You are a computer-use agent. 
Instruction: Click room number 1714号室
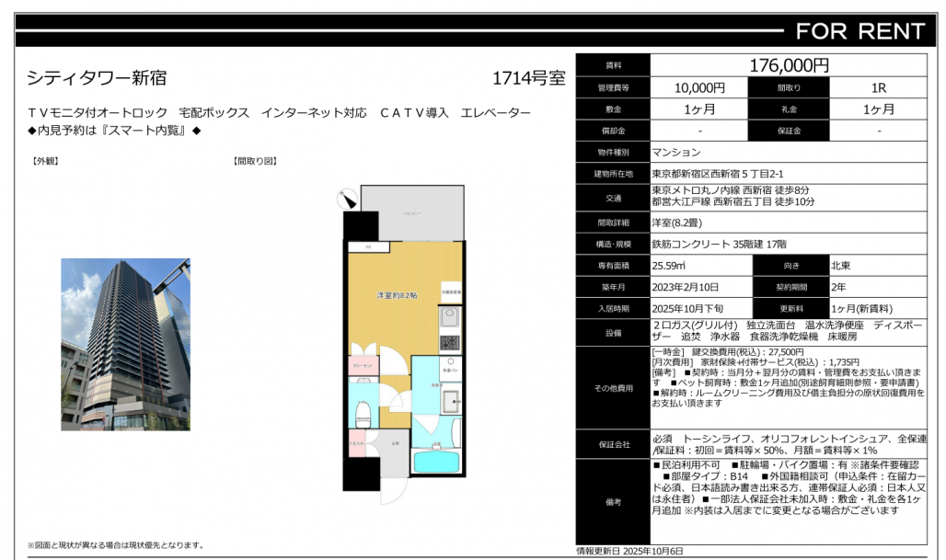(x=528, y=79)
